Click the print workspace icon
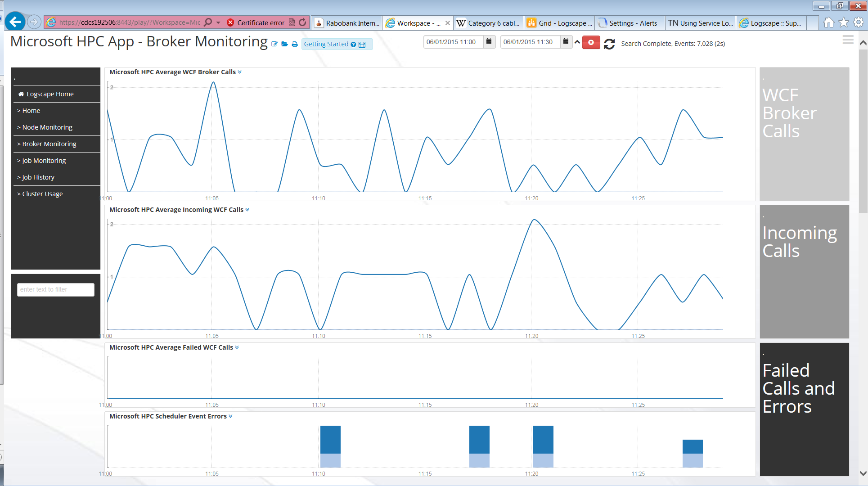 coord(295,44)
